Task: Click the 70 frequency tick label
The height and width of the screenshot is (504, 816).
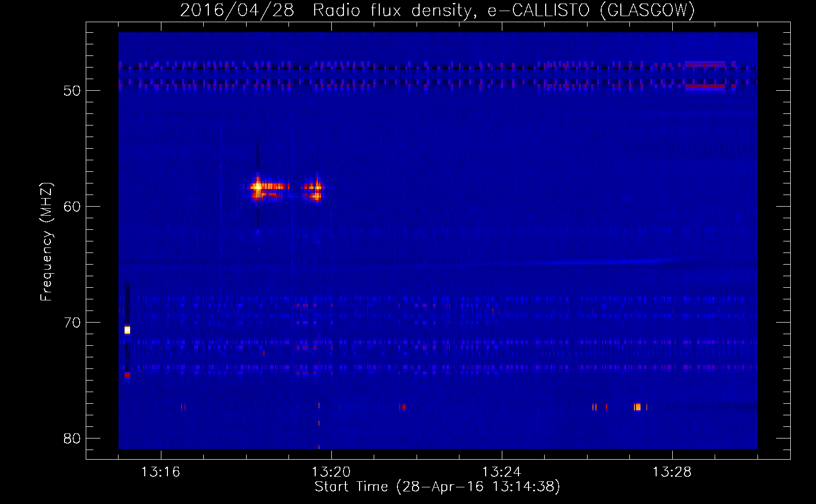Action: (x=72, y=323)
